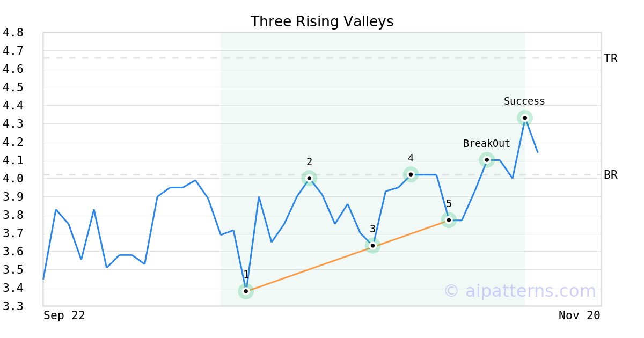This screenshot has width=644, height=338.
Task: Select the peak marker labeled 2
Action: pyautogui.click(x=309, y=178)
